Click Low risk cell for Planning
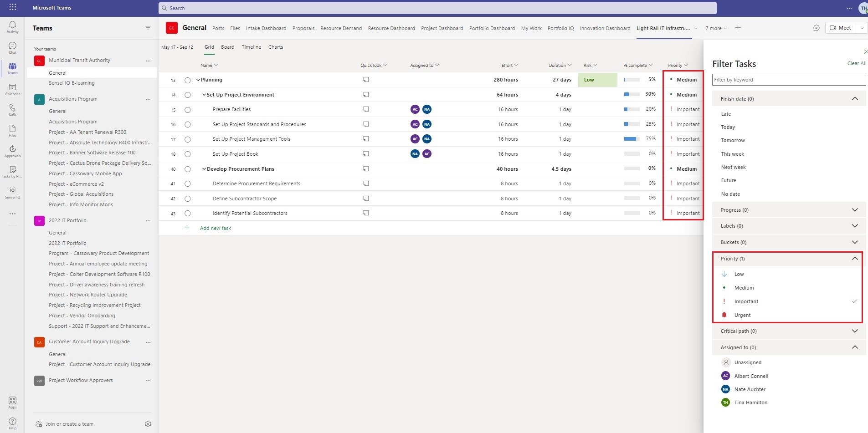Image resolution: width=868 pixels, height=433 pixels. click(x=597, y=80)
